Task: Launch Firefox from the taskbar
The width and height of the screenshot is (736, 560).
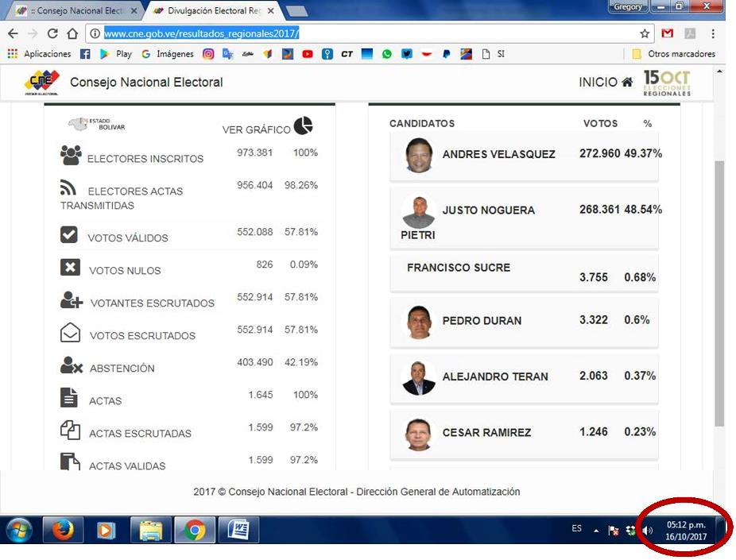Action: pyautogui.click(x=63, y=530)
